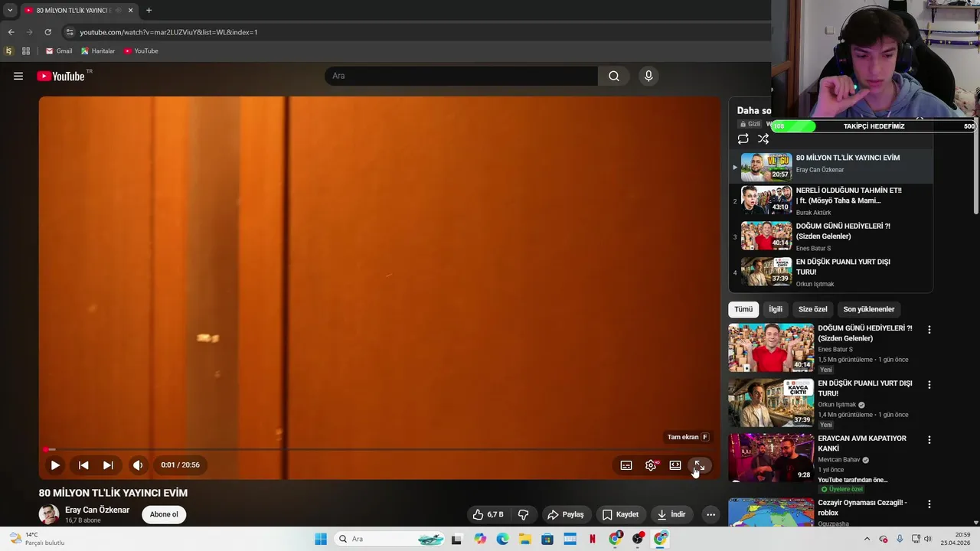
Task: Open Haritalar bookmark
Action: pos(98,51)
